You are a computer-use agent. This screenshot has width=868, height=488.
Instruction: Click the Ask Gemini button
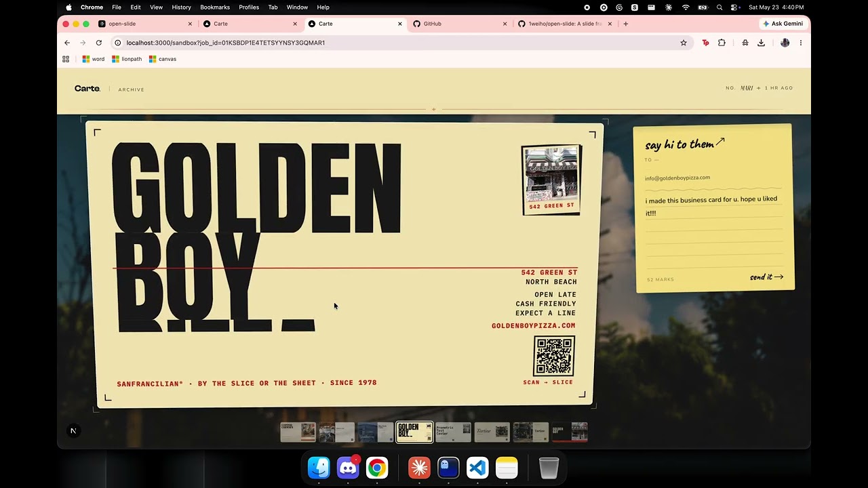coord(783,24)
